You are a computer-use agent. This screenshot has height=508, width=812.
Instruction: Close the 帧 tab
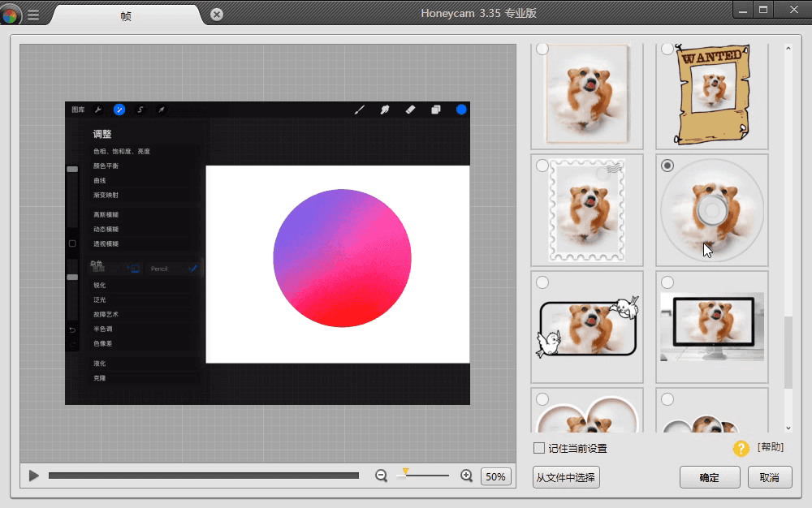click(217, 15)
